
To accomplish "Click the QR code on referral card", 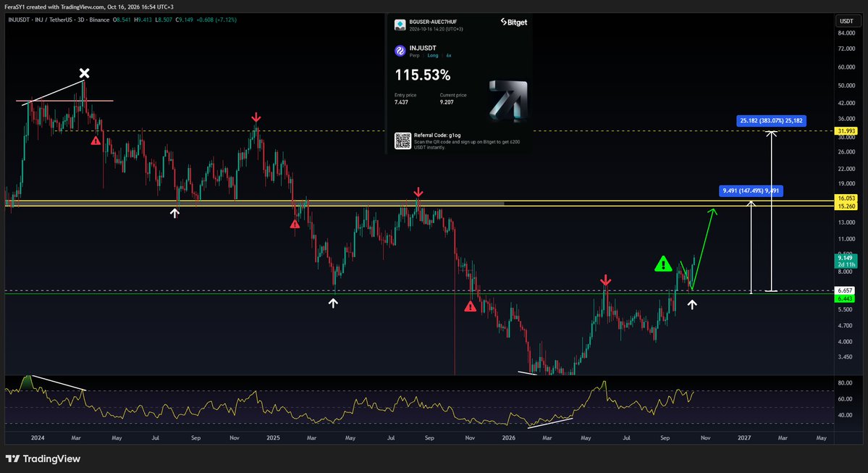I will pos(403,141).
